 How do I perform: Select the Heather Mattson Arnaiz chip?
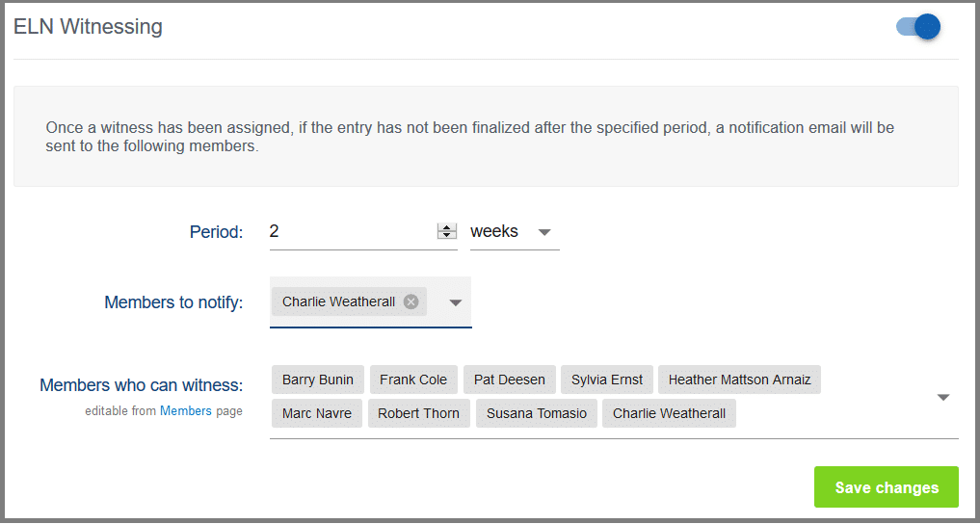point(739,380)
